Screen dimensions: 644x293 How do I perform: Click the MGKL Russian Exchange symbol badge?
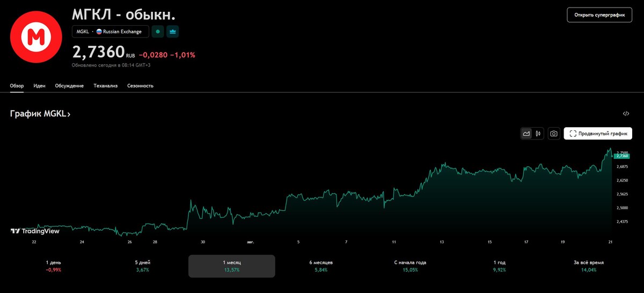[x=111, y=32]
